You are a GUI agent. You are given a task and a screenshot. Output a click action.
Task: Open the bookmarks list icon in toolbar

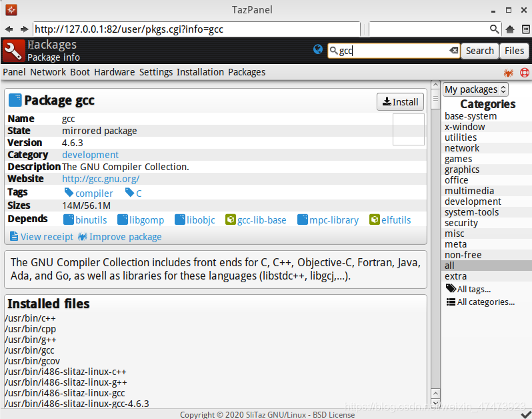(x=525, y=29)
